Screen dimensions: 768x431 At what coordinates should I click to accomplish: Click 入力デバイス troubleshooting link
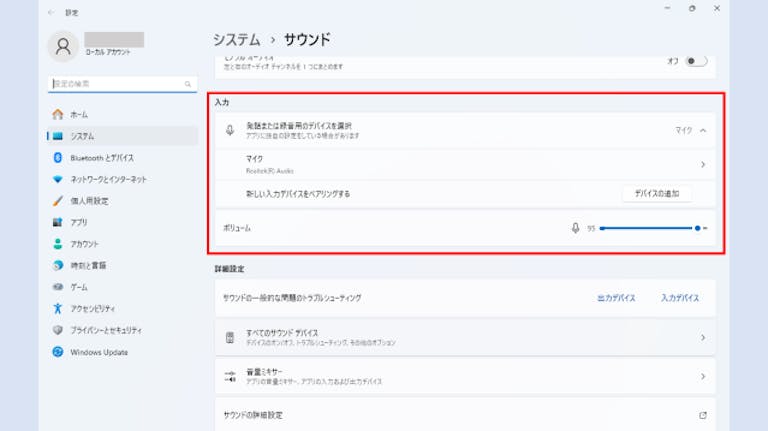click(x=680, y=298)
